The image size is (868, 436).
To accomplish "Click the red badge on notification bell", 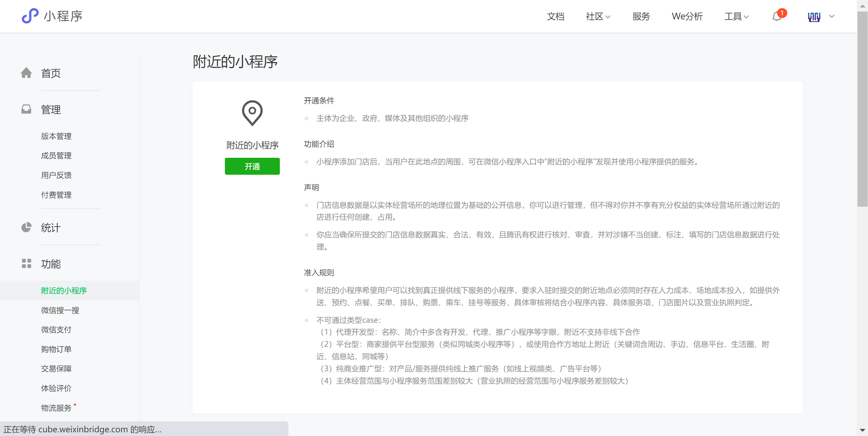I will [x=782, y=13].
